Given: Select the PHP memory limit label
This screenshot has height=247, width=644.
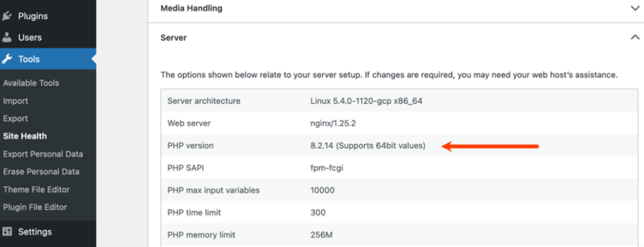Looking at the screenshot, I should pos(201,235).
